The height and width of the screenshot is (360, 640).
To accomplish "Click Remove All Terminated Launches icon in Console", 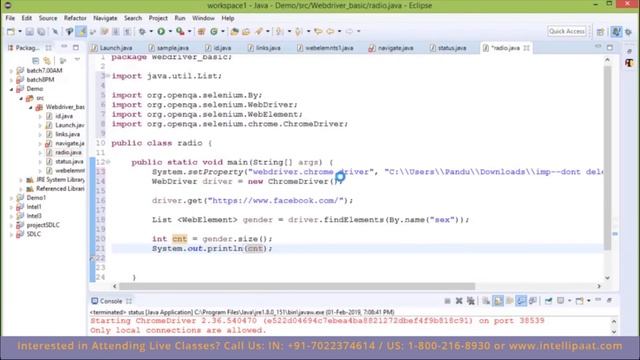I will pyautogui.click(x=471, y=301).
